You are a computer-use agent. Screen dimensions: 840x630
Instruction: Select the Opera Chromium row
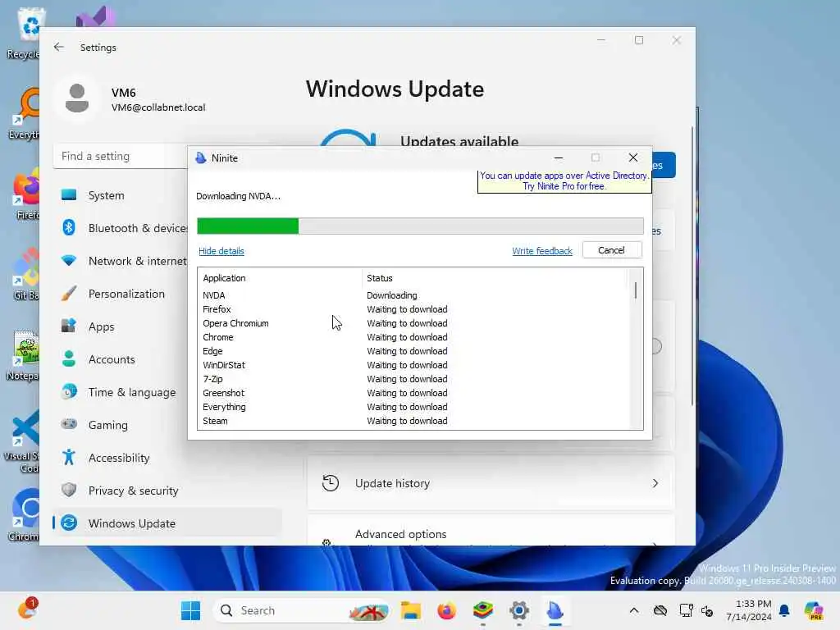point(413,323)
